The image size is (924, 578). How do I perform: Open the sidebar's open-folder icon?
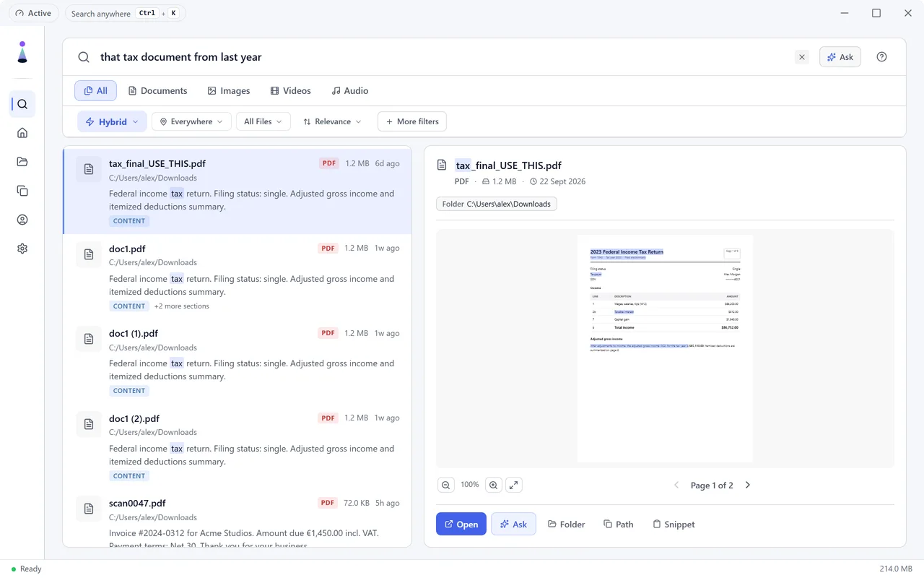coord(22,162)
